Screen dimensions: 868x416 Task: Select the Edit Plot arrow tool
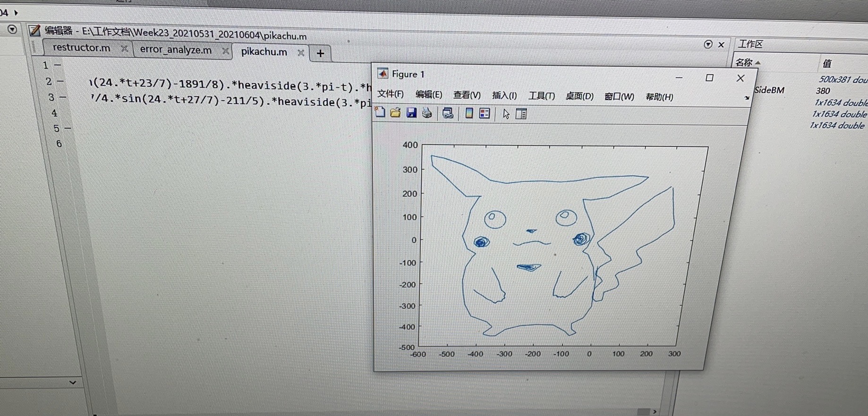(x=506, y=114)
